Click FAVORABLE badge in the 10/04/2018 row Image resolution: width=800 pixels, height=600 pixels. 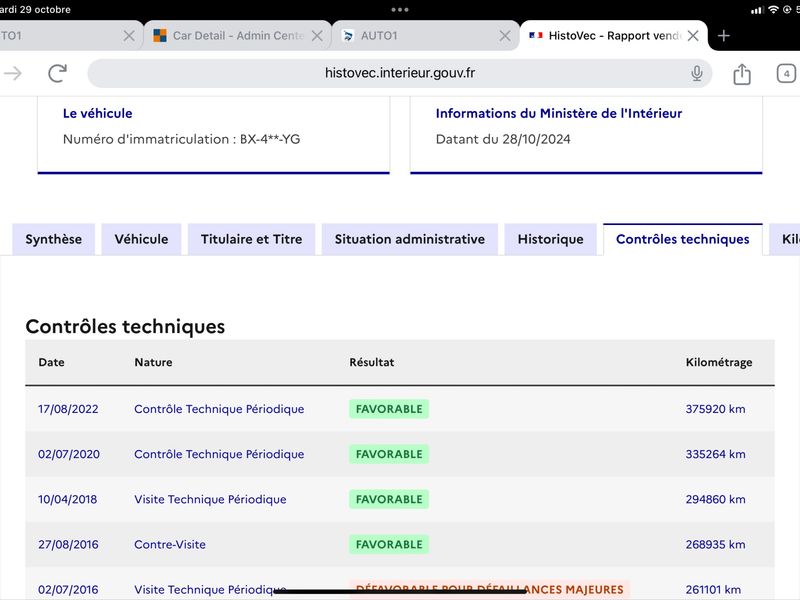click(x=389, y=499)
